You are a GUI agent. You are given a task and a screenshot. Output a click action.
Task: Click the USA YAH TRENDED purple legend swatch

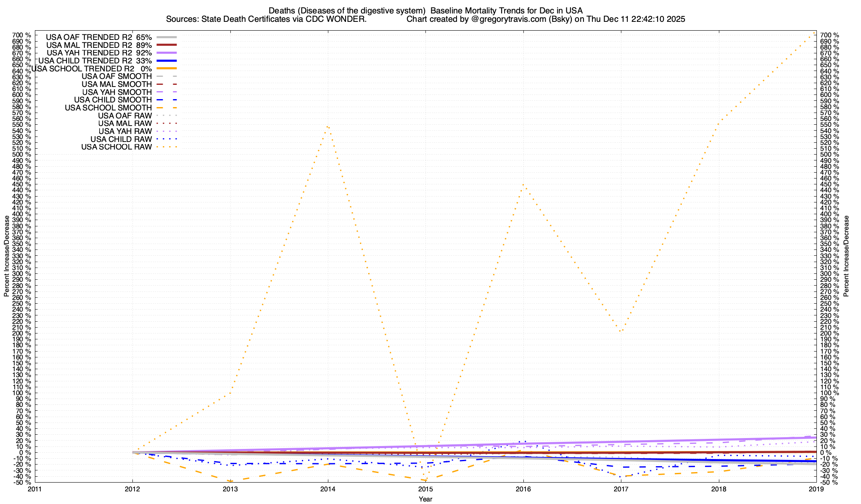tap(166, 52)
